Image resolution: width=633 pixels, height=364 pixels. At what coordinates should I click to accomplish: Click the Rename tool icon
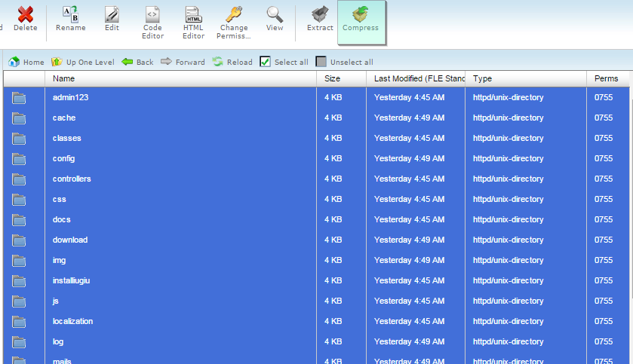[x=70, y=15]
